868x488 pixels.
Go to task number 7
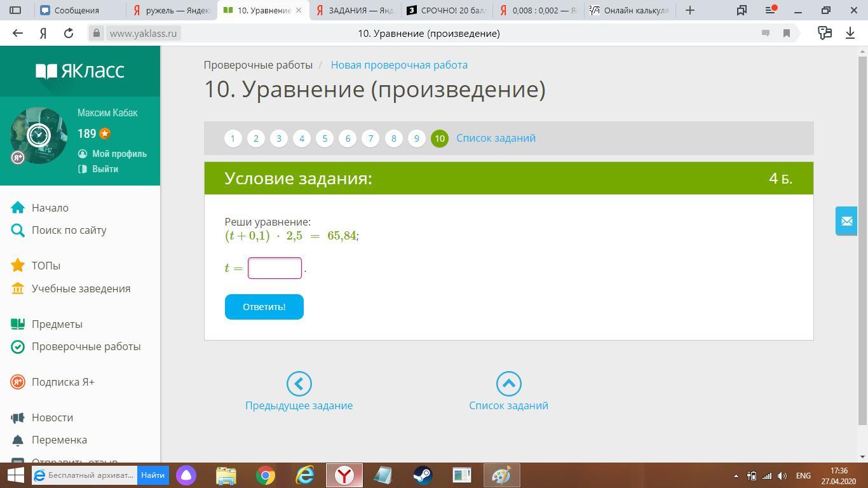(370, 139)
